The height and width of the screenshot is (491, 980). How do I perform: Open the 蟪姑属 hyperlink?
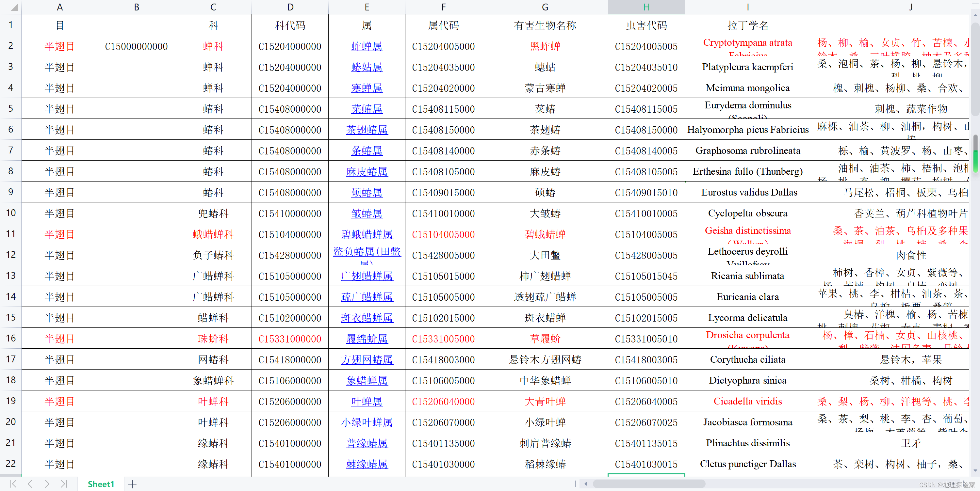(367, 67)
